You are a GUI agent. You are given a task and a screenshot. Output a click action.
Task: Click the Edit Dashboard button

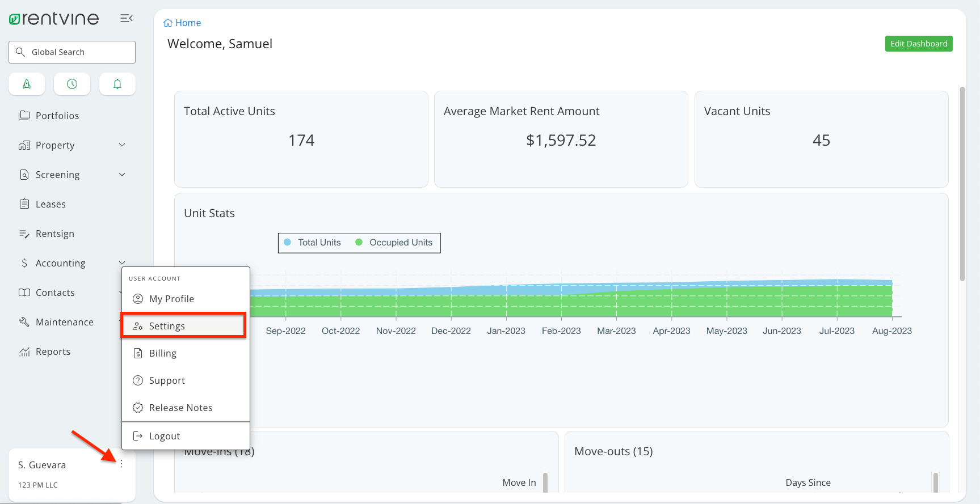tap(918, 44)
